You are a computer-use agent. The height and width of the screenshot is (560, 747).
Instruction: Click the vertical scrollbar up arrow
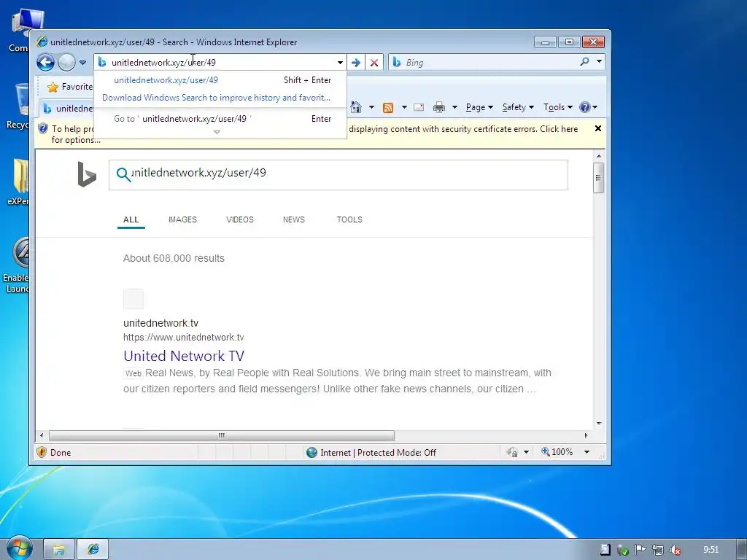point(599,156)
